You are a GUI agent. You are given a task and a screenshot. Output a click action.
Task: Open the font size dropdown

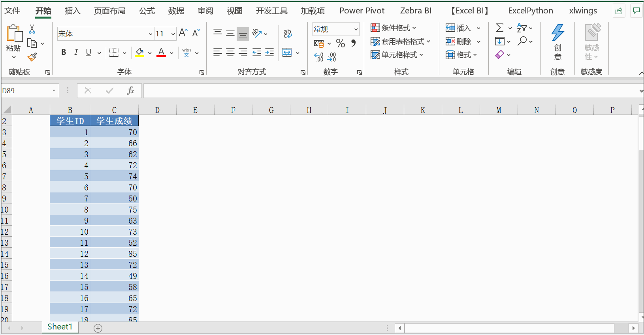tap(173, 34)
